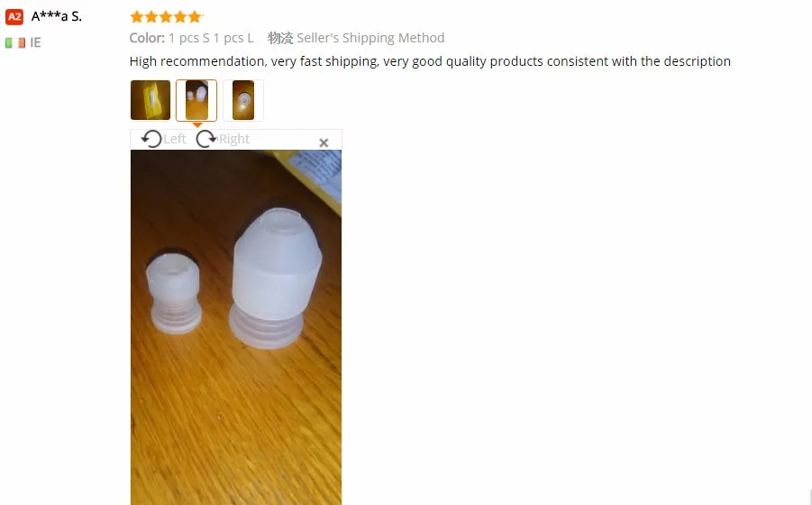Open the first review thumbnail with yellow package
Viewport: 812px width, 505px height.
151,100
